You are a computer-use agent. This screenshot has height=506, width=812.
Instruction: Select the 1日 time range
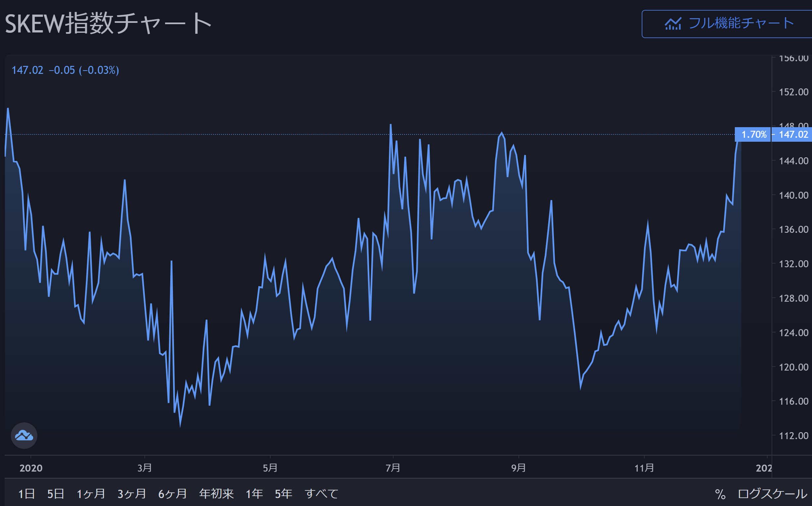click(x=27, y=494)
